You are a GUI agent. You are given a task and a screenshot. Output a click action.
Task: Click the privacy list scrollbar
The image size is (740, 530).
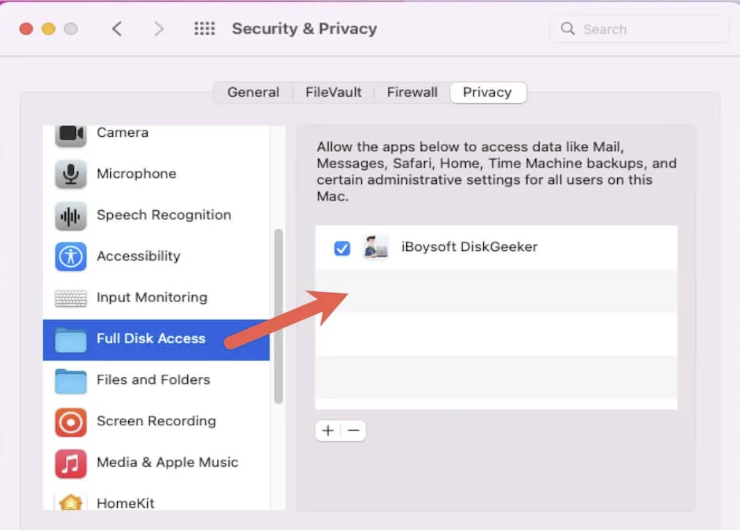pyautogui.click(x=278, y=316)
